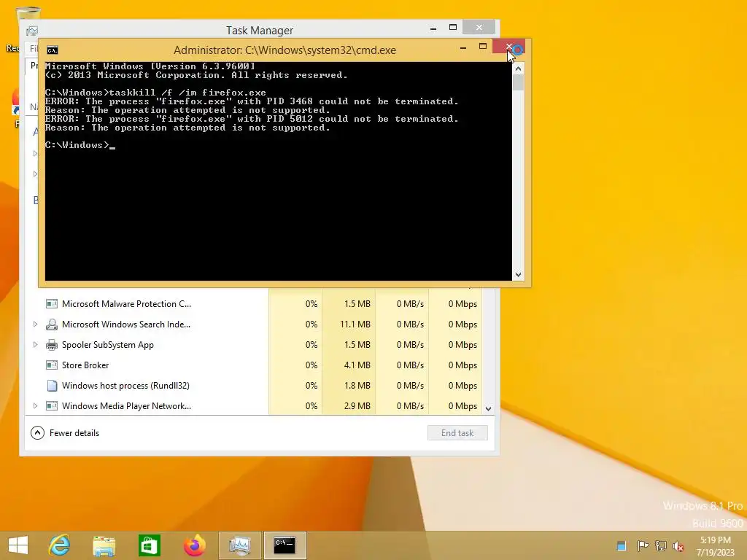This screenshot has width=747, height=560.
Task: Click the End task button
Action: pos(457,433)
